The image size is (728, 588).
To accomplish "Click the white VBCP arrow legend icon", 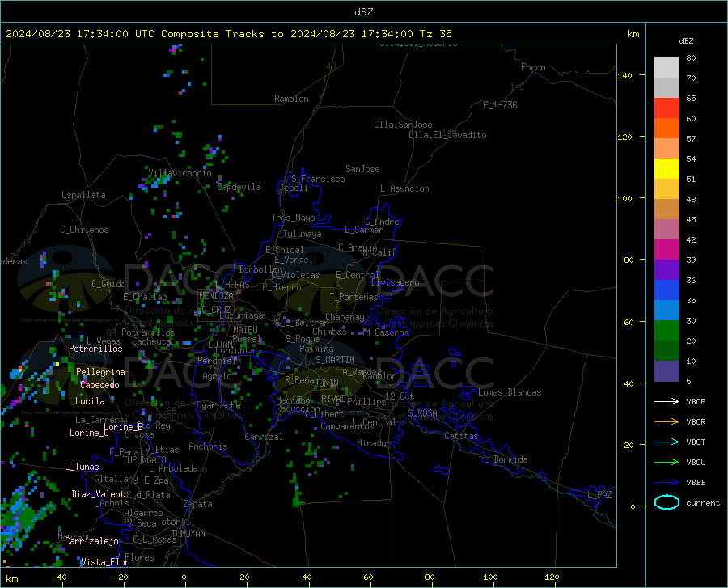I will coord(667,401).
